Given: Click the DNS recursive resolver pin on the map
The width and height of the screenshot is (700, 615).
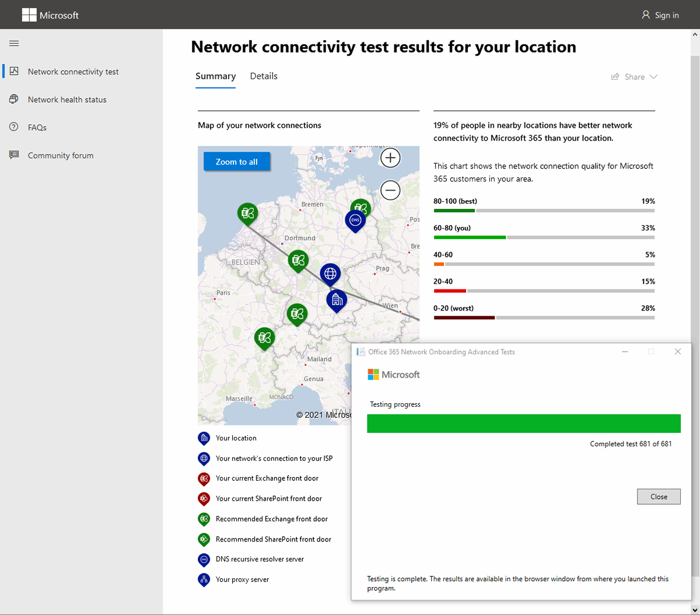Looking at the screenshot, I should [x=355, y=221].
